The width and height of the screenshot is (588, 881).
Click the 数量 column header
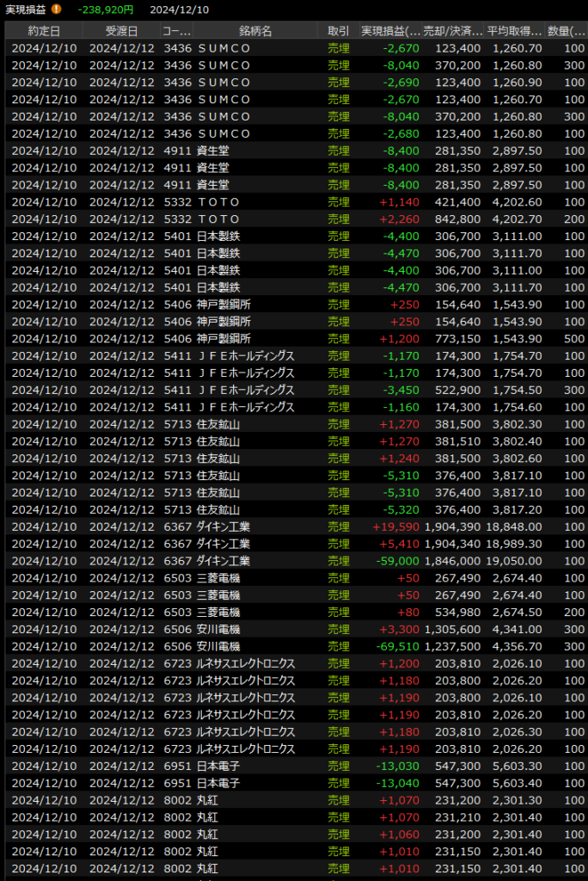(566, 31)
